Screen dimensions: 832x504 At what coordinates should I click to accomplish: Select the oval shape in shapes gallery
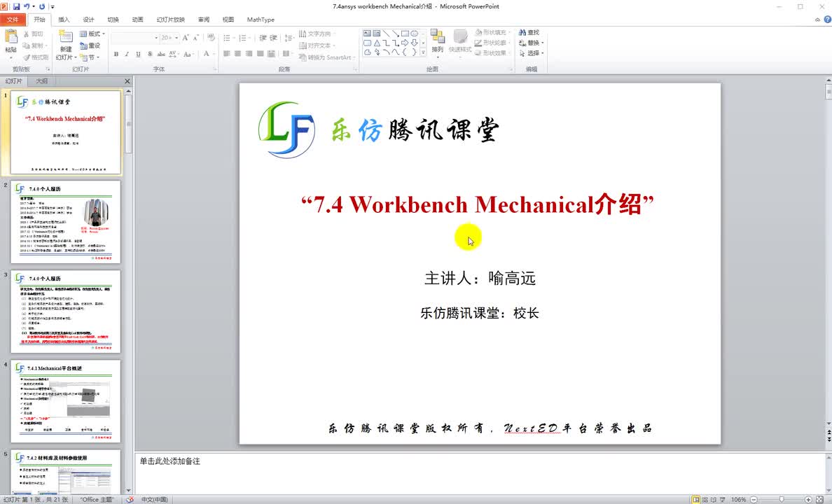(x=415, y=34)
